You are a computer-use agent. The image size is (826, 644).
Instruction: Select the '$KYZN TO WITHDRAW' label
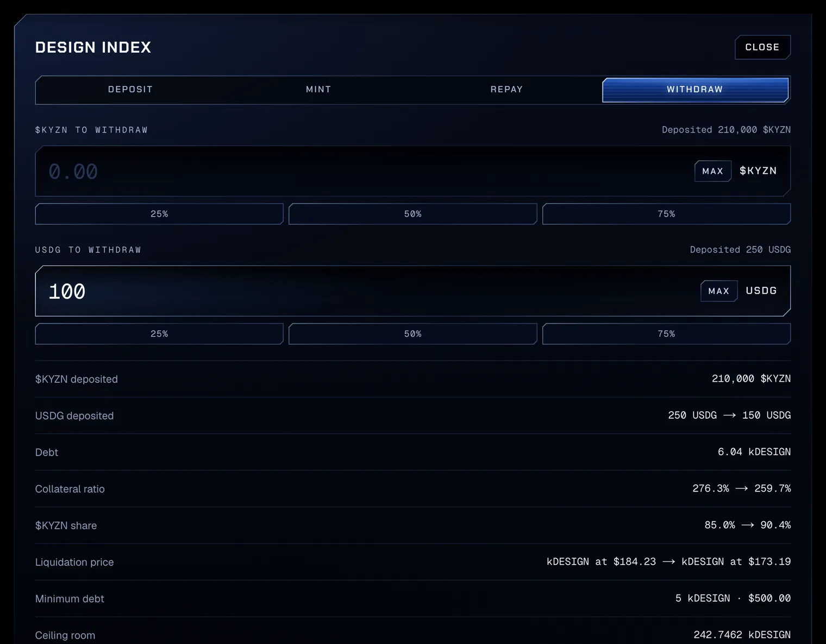coord(91,130)
